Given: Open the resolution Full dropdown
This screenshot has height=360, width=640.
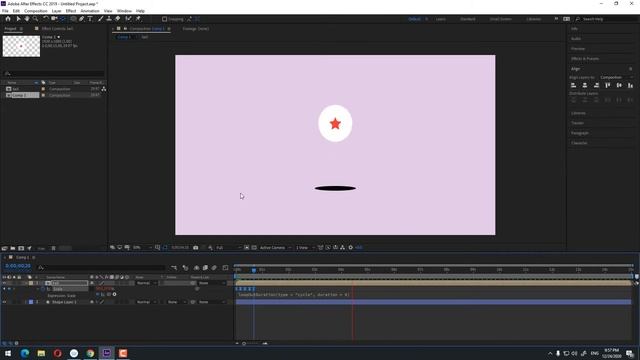Looking at the screenshot, I should [228, 248].
